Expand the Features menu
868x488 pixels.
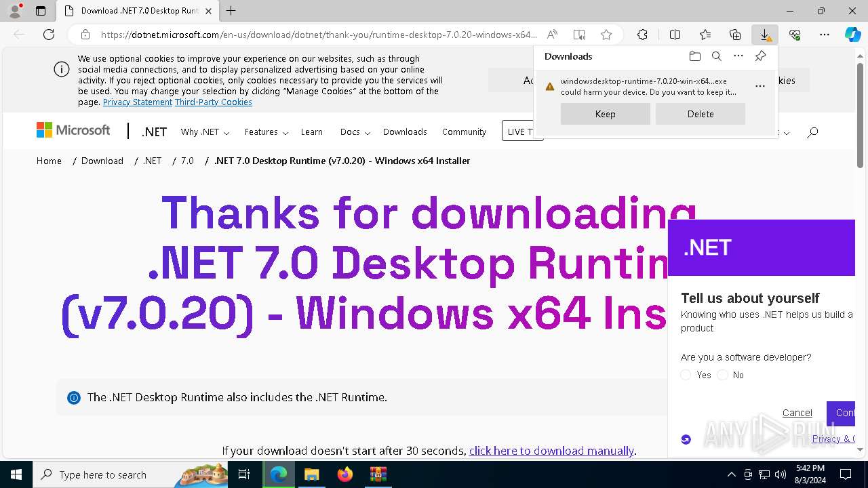click(x=267, y=132)
